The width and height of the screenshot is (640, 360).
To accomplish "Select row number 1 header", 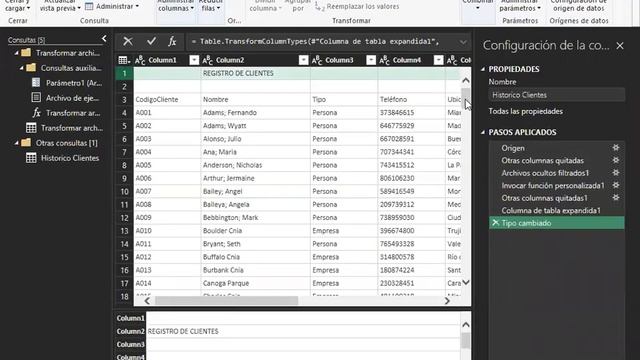I will tap(124, 73).
